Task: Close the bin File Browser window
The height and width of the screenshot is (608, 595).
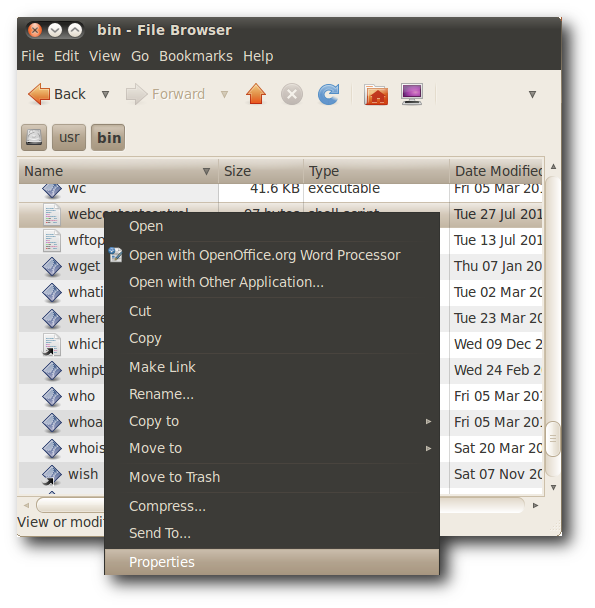Action: 35,30
